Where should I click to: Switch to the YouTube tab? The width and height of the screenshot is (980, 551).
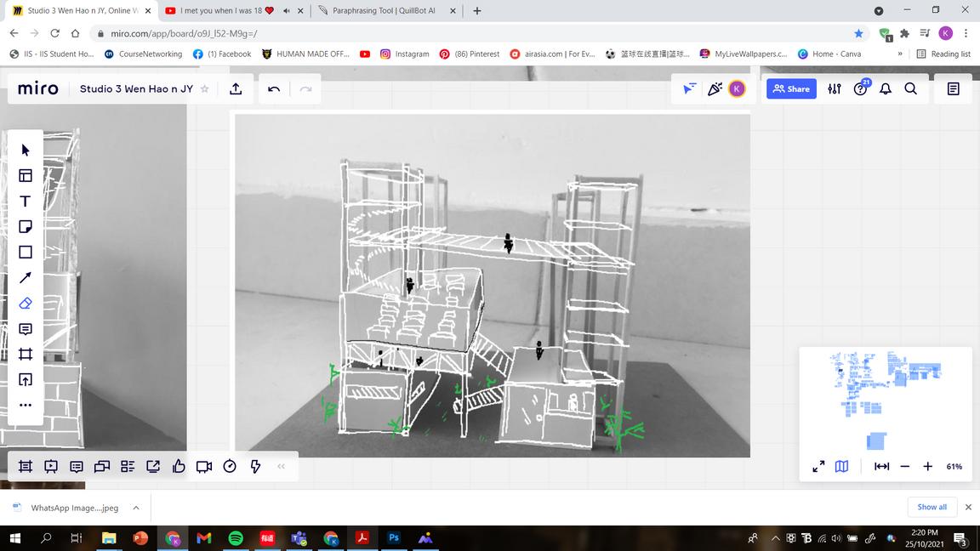(235, 10)
